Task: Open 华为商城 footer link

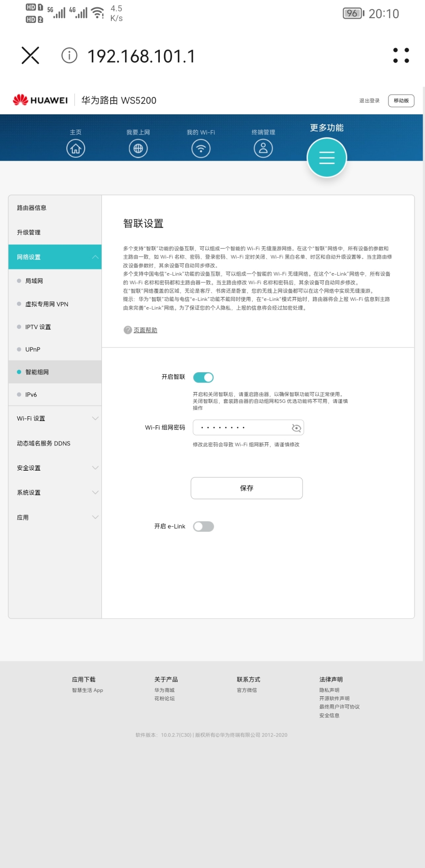Action: coord(164,690)
